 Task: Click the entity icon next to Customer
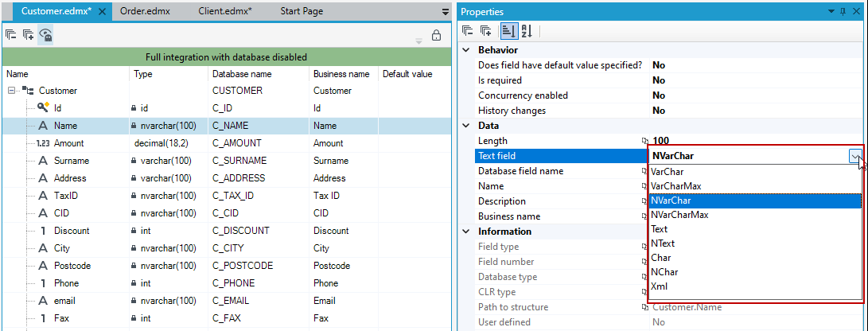28,91
